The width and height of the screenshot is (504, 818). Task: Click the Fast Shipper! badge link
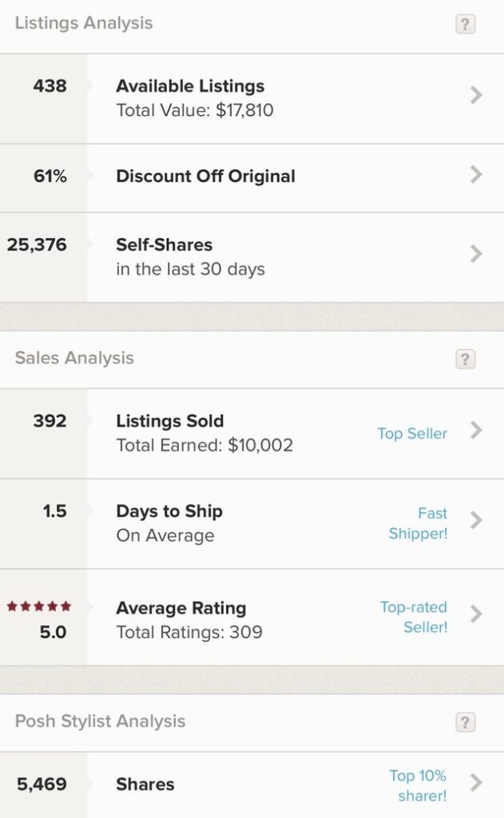(419, 523)
